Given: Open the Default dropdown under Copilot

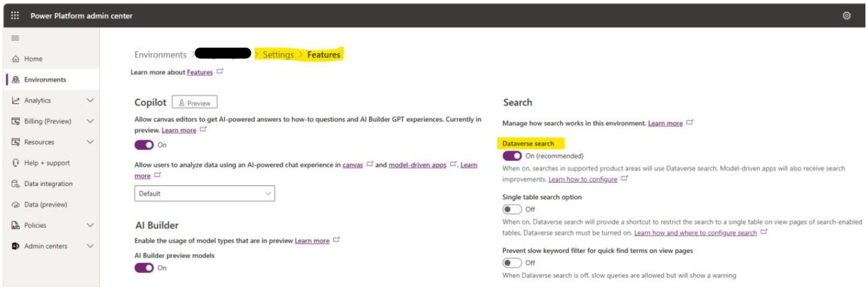Looking at the screenshot, I should 204,193.
